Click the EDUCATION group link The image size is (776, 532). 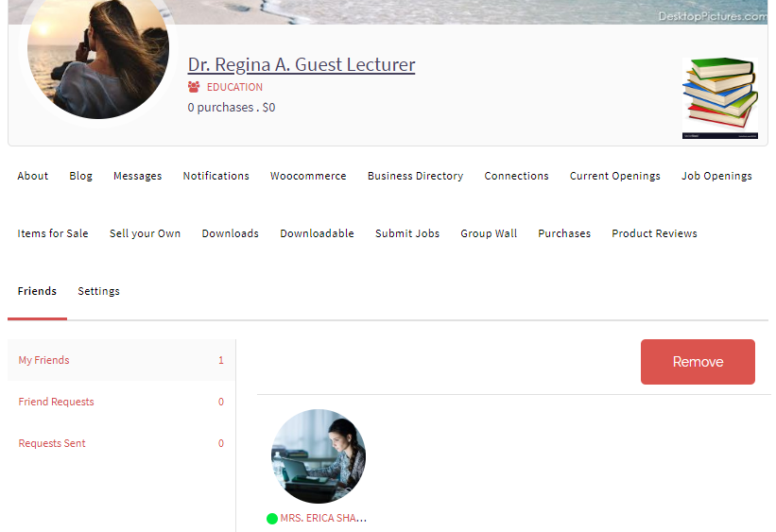[x=234, y=87]
